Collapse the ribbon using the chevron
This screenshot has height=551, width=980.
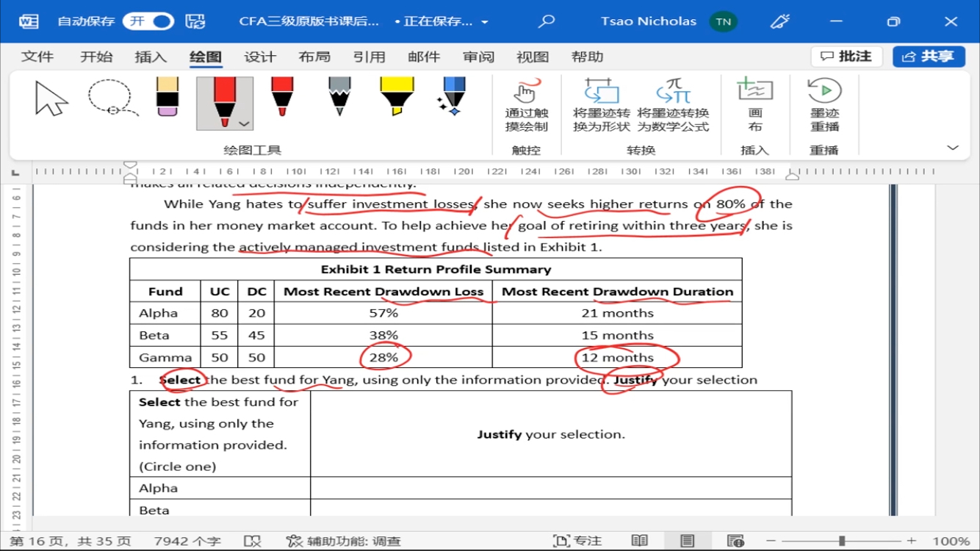[953, 148]
